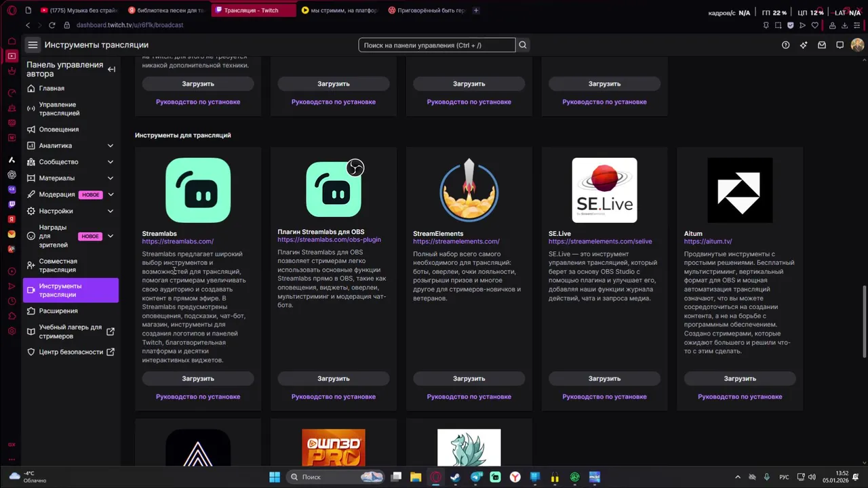Collapse the Панель управления автора sidebar
868x488 pixels.
pyautogui.click(x=111, y=69)
